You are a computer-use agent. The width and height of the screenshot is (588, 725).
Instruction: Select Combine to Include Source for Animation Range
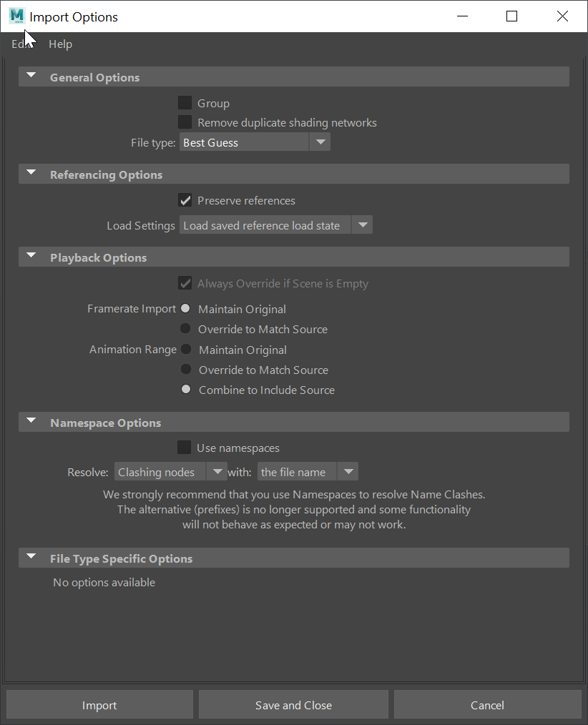click(x=185, y=389)
